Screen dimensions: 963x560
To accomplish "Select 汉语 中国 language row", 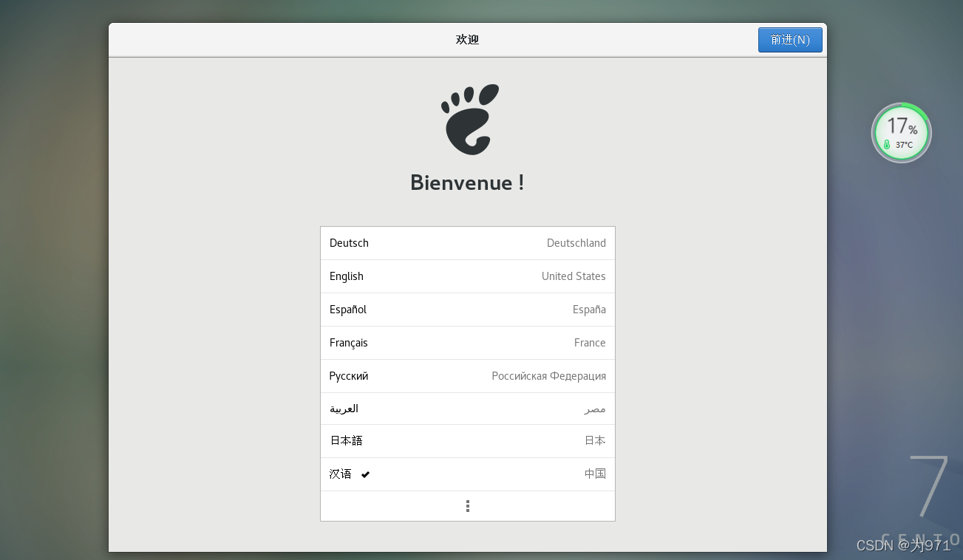I will pos(468,474).
